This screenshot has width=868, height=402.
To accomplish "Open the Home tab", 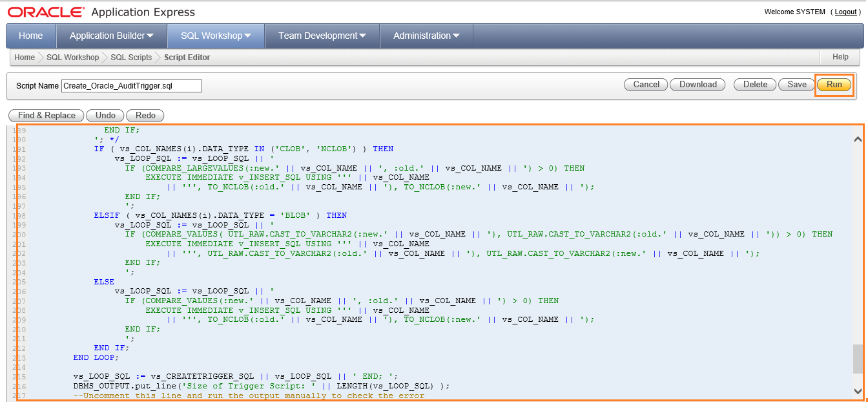I will pos(31,36).
